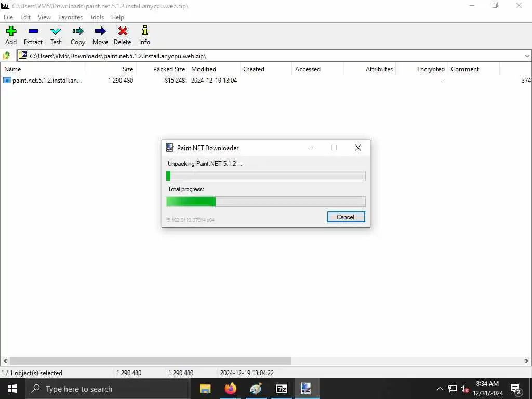Sort by the Size column header
This screenshot has width=532, height=399.
(x=110, y=69)
